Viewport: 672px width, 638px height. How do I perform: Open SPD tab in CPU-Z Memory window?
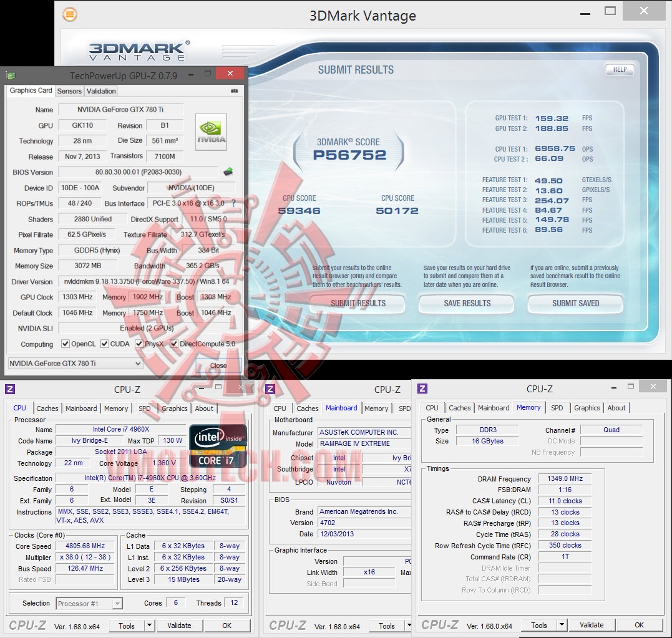pyautogui.click(x=557, y=408)
